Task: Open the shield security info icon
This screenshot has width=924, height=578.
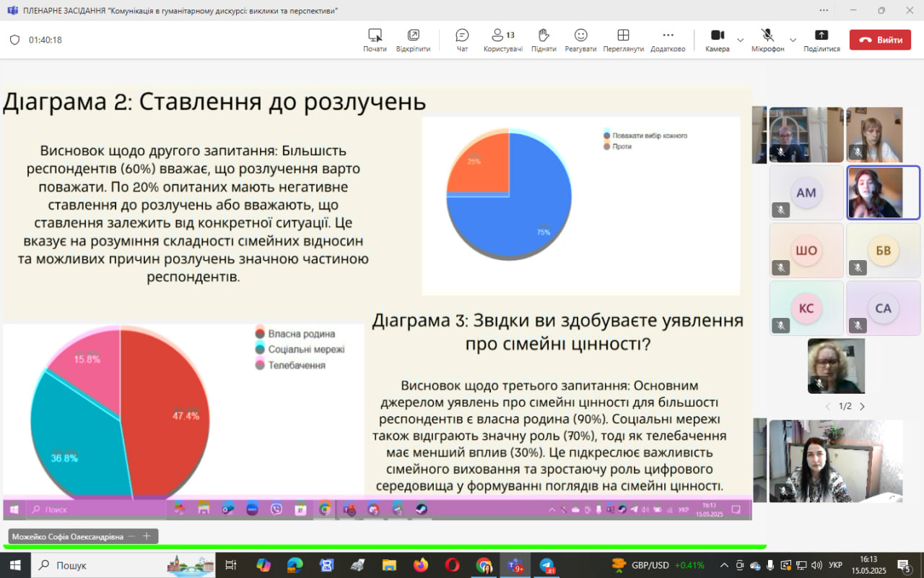Action: [14, 40]
